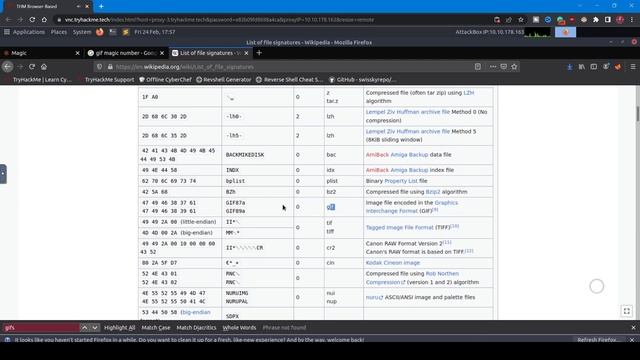Open the outer browser home button
This screenshot has height=360, width=640.
[44, 20]
